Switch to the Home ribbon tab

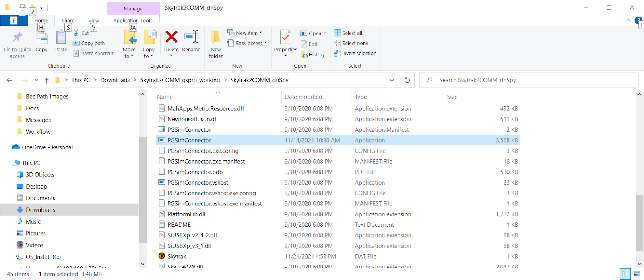coord(41,21)
